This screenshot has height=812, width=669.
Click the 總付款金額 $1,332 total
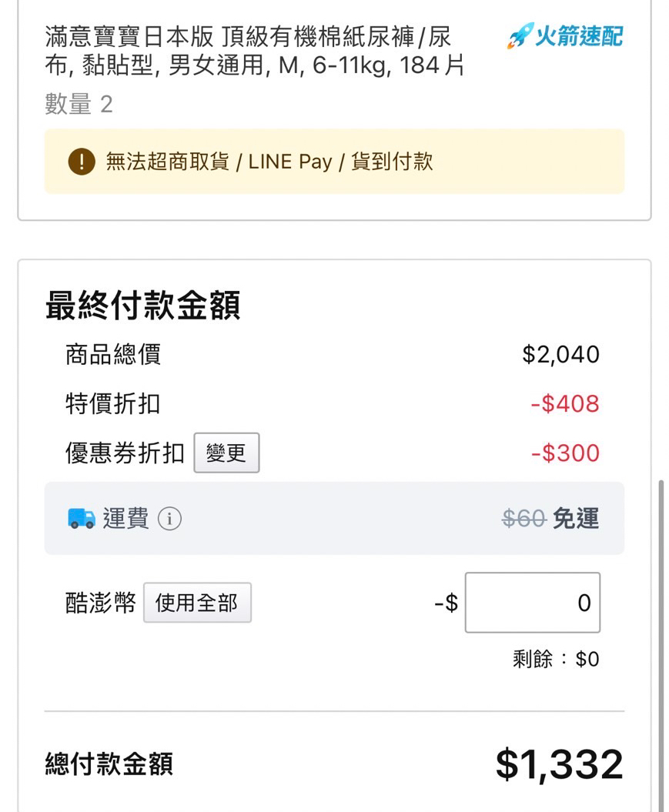559,764
